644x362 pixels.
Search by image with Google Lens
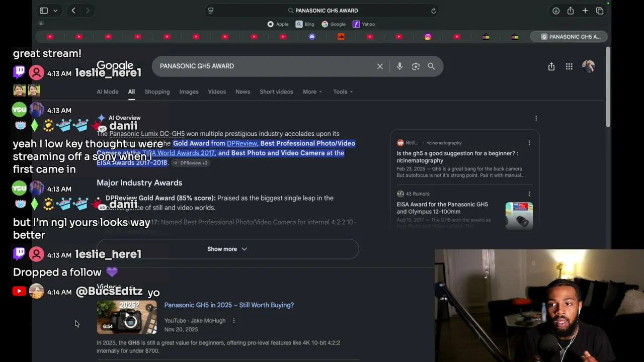click(416, 66)
